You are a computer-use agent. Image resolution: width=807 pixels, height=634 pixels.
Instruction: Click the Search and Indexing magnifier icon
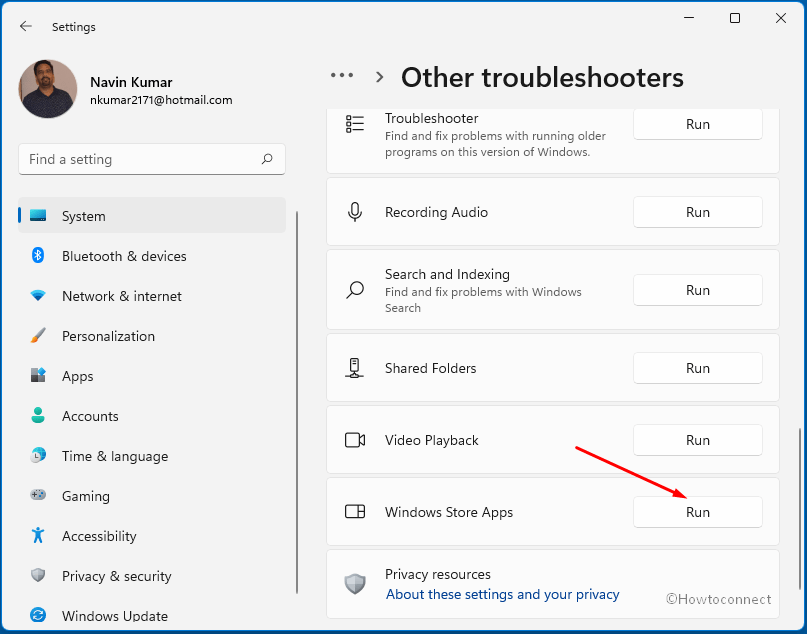[355, 290]
